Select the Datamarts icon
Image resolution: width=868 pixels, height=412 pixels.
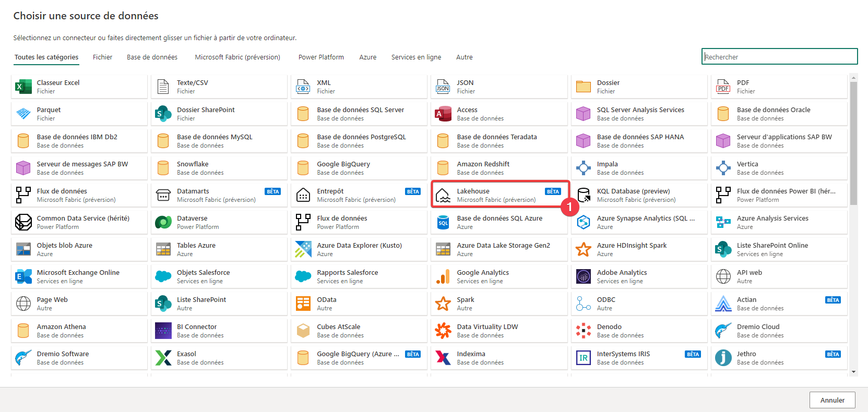(163, 195)
